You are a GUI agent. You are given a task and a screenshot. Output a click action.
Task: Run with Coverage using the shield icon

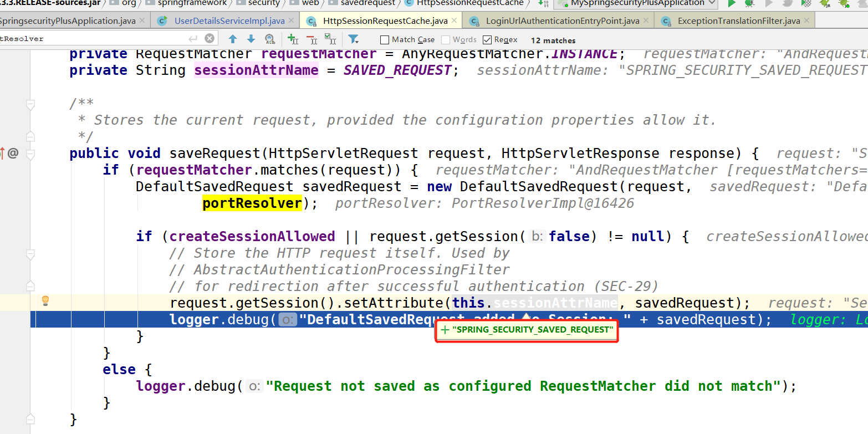click(806, 4)
